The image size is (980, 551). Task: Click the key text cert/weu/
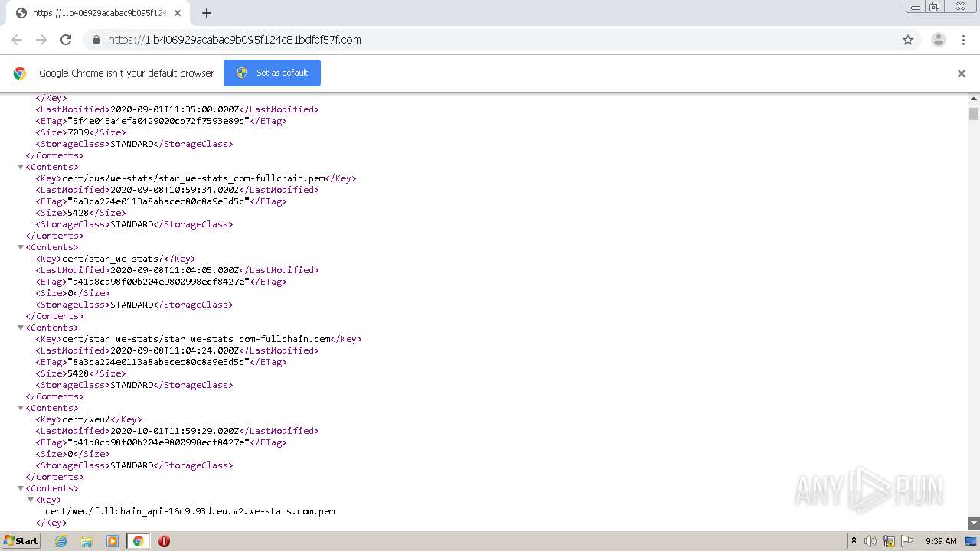86,419
